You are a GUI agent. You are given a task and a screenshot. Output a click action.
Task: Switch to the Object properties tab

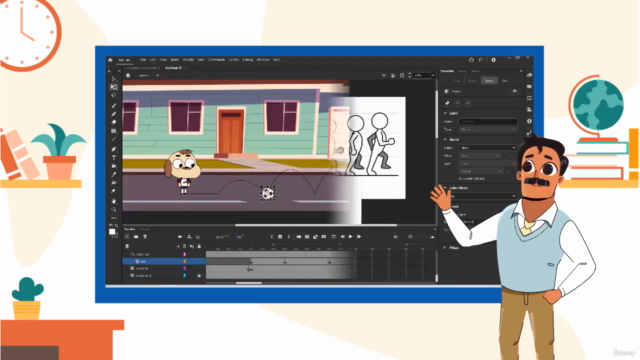click(472, 80)
